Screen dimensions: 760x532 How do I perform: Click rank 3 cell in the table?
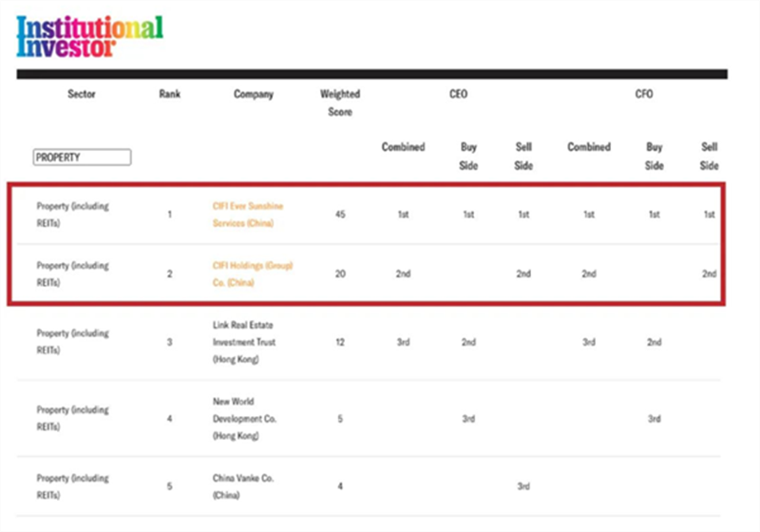(170, 342)
